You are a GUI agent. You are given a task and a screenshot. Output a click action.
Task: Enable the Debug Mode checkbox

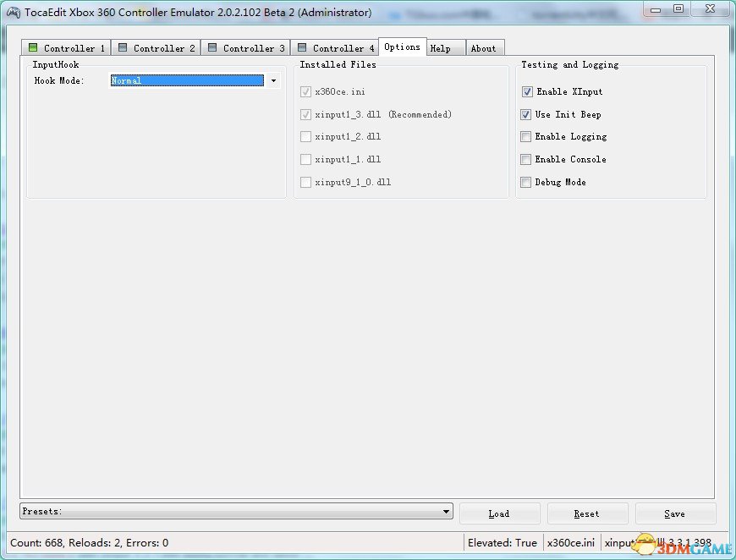[x=525, y=182]
